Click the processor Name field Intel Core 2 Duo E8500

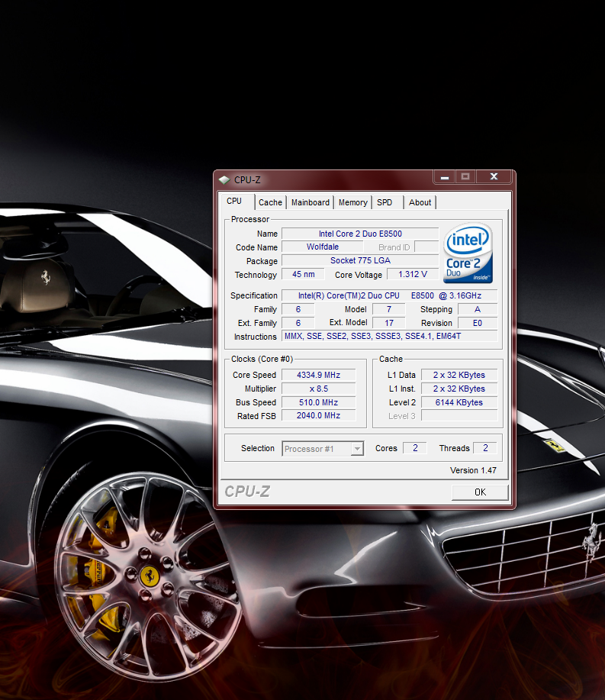click(360, 234)
